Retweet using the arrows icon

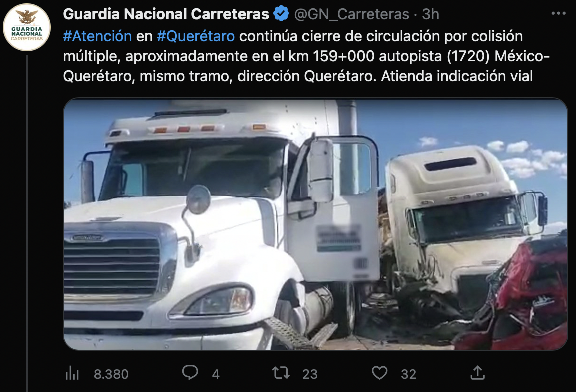pyautogui.click(x=281, y=373)
